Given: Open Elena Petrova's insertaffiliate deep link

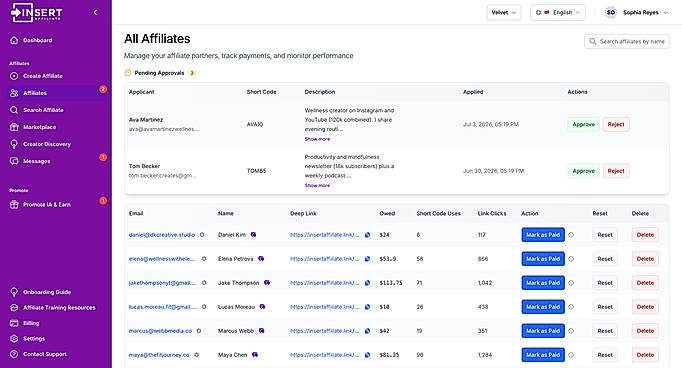Looking at the screenshot, I should point(324,259).
